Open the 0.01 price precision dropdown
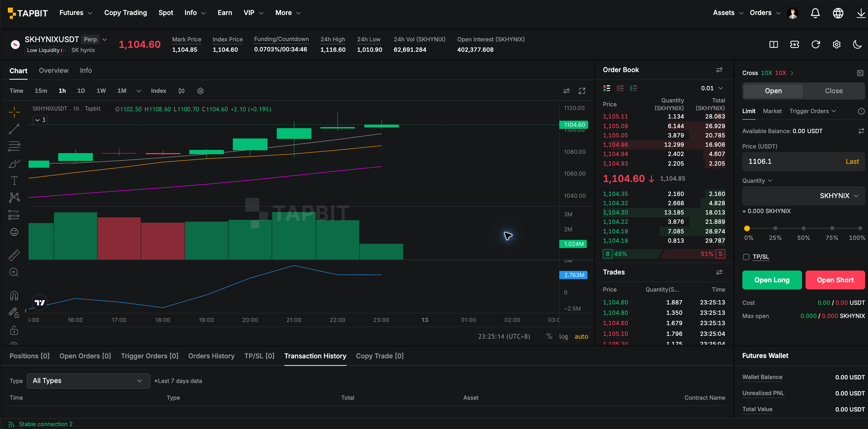 coord(712,88)
